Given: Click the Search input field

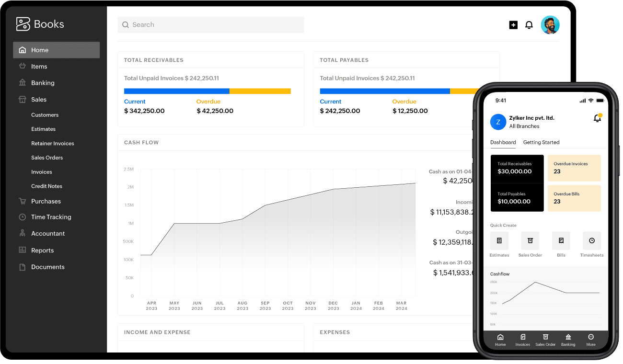Looking at the screenshot, I should 211,25.
